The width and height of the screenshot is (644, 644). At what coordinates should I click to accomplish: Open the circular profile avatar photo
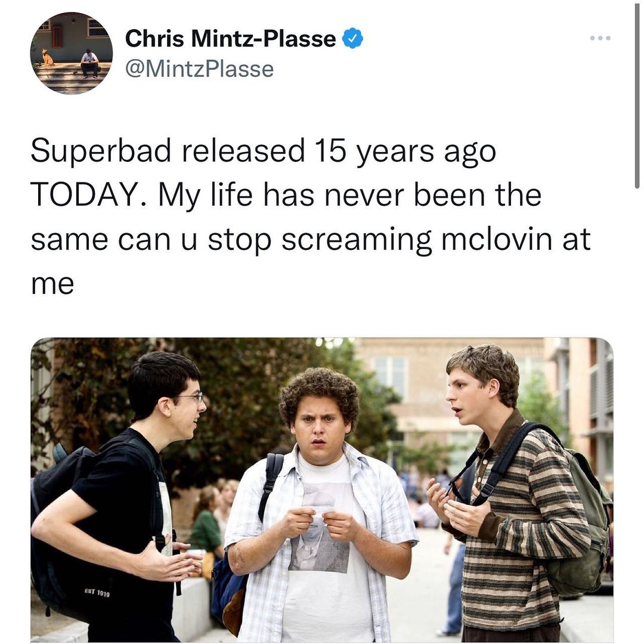pyautogui.click(x=71, y=53)
